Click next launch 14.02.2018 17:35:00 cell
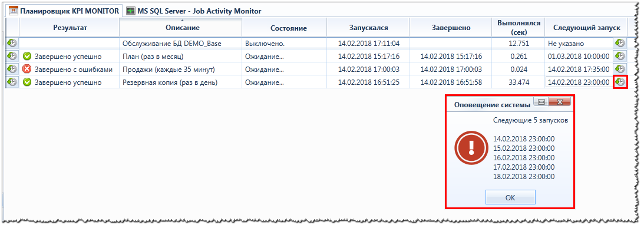This screenshot has height=228, width=644. [579, 70]
